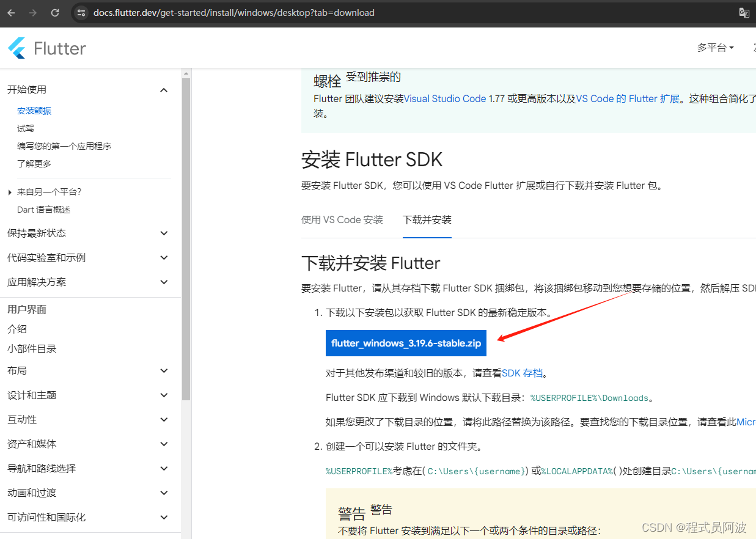Reload the page with the refresh icon
This screenshot has height=539, width=756.
click(55, 13)
